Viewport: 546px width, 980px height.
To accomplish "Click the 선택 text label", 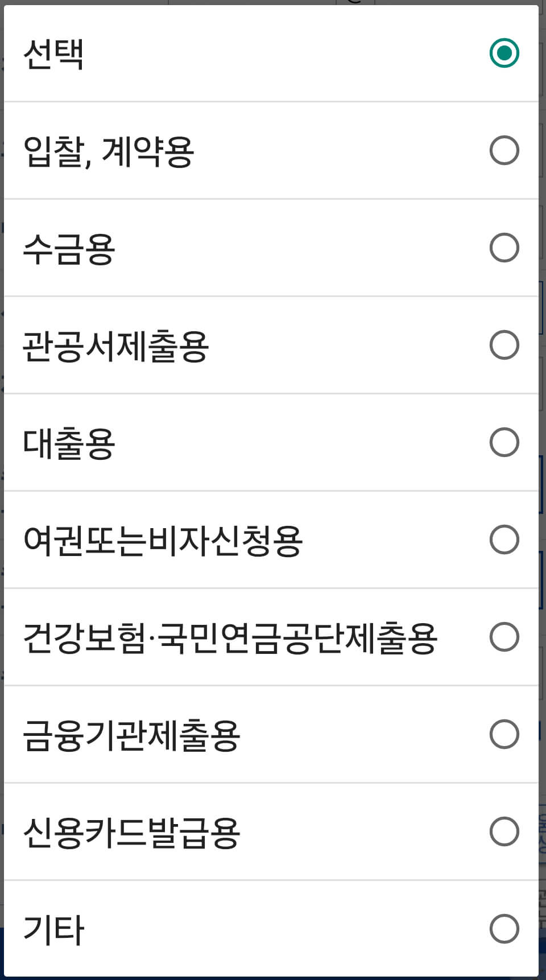I will point(51,54).
